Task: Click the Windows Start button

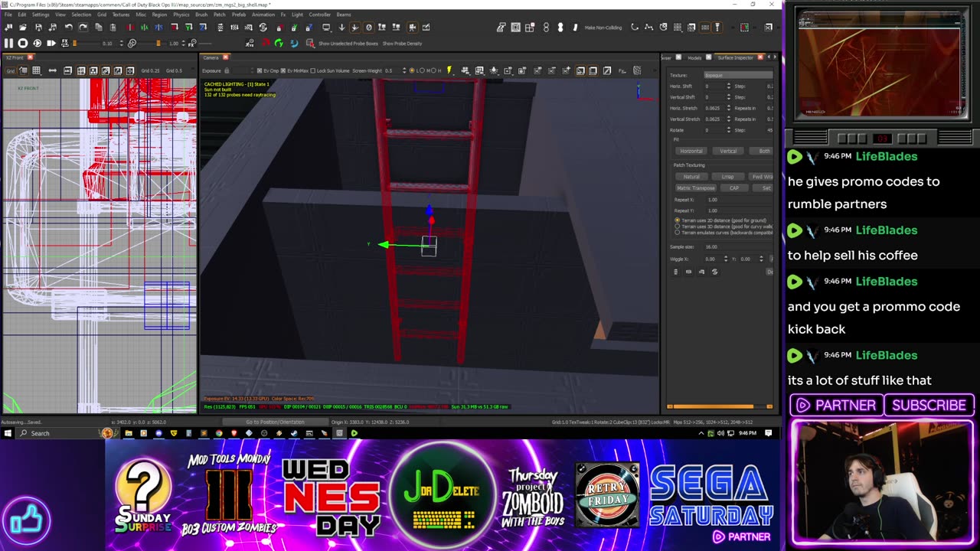Action: point(8,433)
